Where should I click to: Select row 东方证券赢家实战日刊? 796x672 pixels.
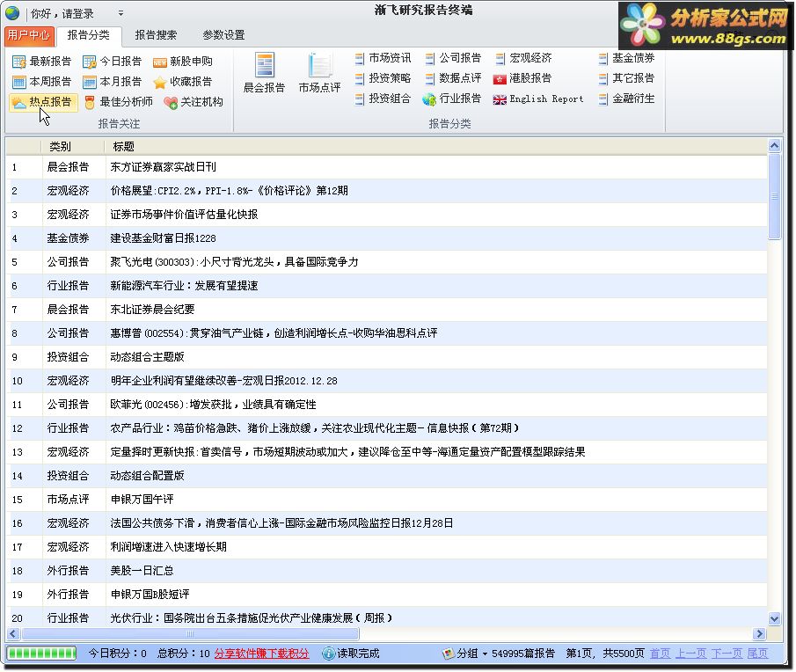pyautogui.click(x=387, y=167)
